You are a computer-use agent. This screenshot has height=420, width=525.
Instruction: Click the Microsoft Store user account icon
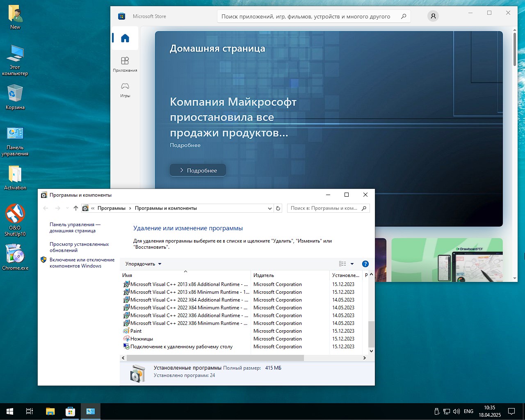tap(433, 16)
